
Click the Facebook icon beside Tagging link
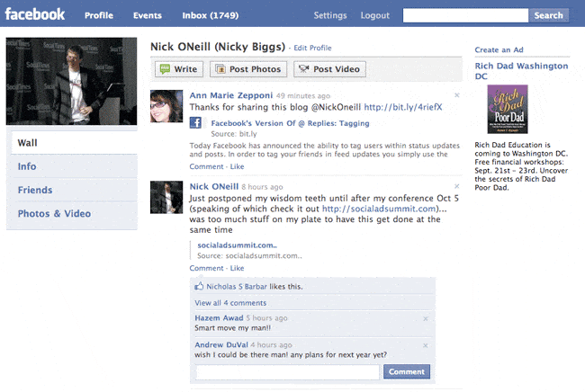coord(195,122)
